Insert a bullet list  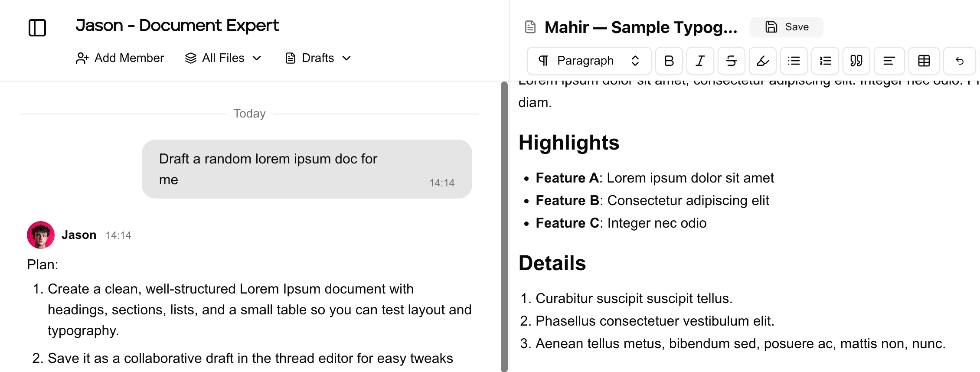pos(794,61)
